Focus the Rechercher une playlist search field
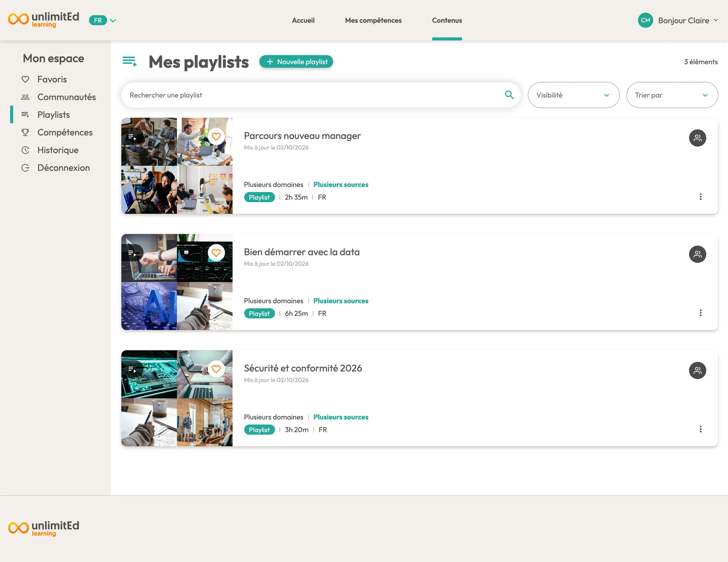The width and height of the screenshot is (728, 562). [321, 95]
